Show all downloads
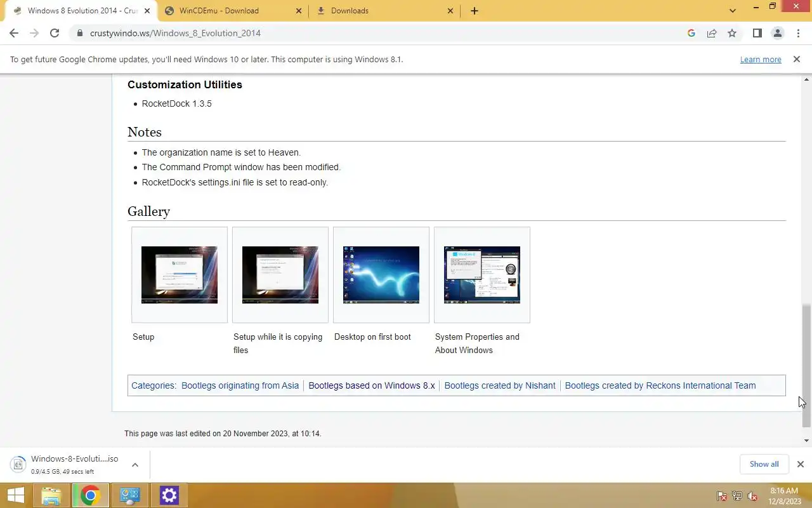 [x=764, y=464]
